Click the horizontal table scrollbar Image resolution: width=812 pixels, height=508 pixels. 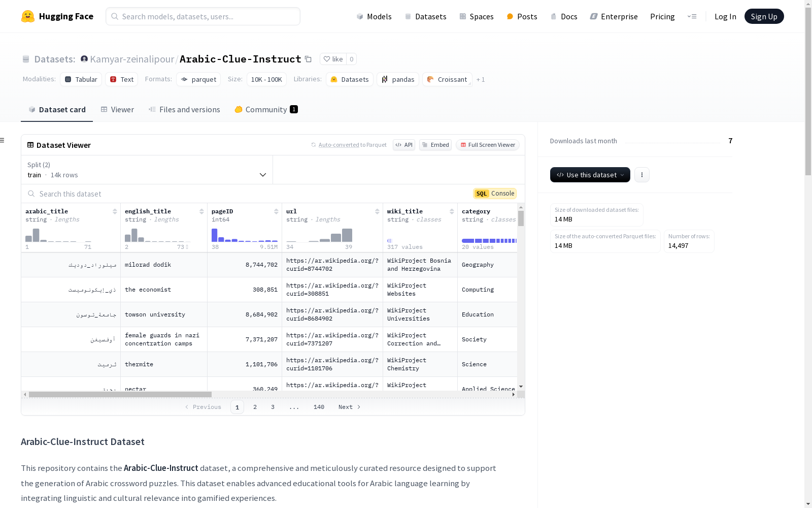tap(120, 394)
